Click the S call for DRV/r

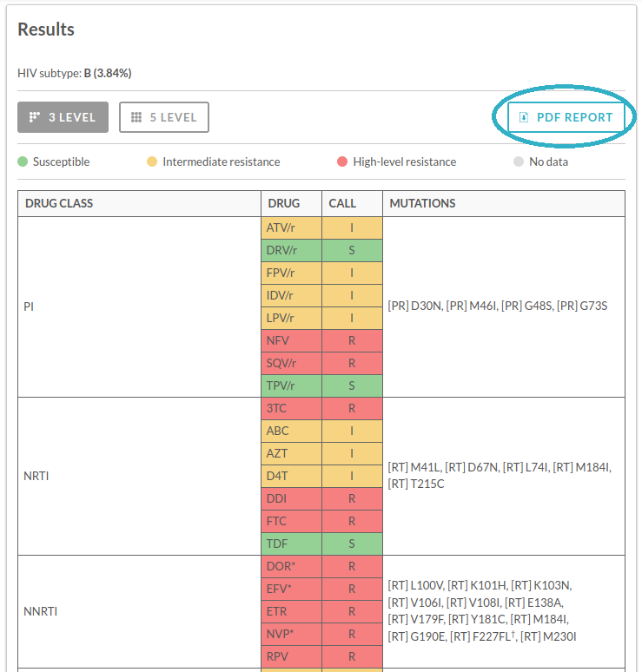coord(352,250)
